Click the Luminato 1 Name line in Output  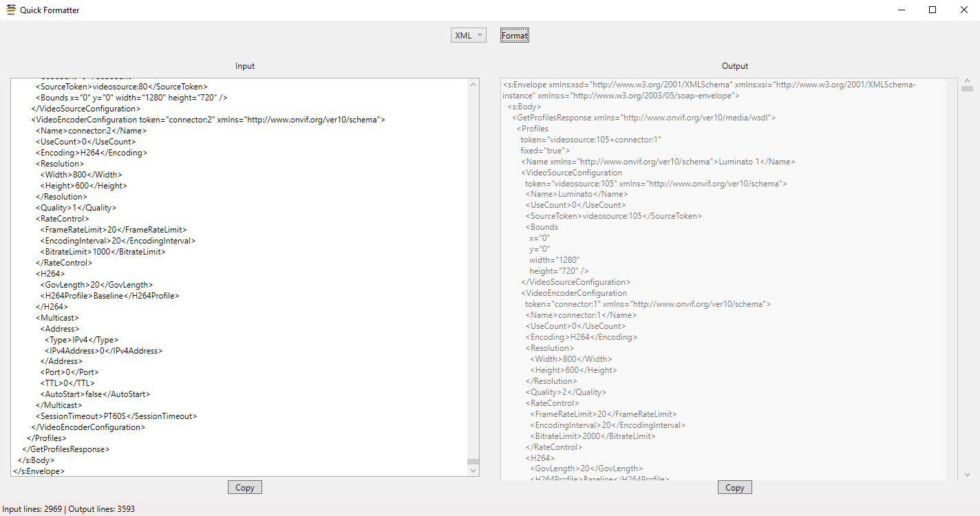coord(659,162)
